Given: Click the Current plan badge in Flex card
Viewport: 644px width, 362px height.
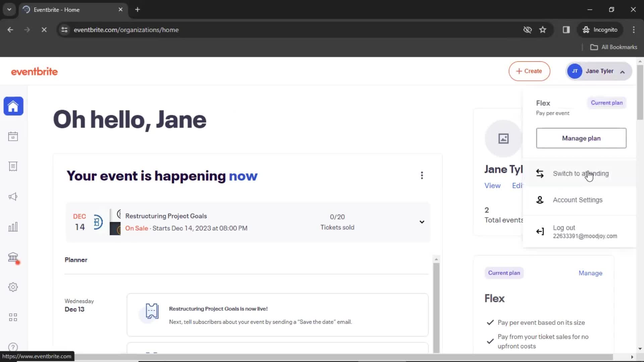Looking at the screenshot, I should click(x=504, y=273).
